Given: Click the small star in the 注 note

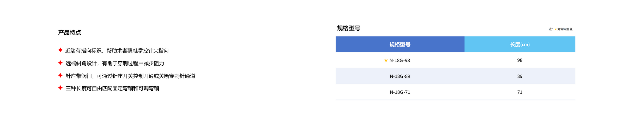Looking at the screenshot, I should tap(556, 29).
